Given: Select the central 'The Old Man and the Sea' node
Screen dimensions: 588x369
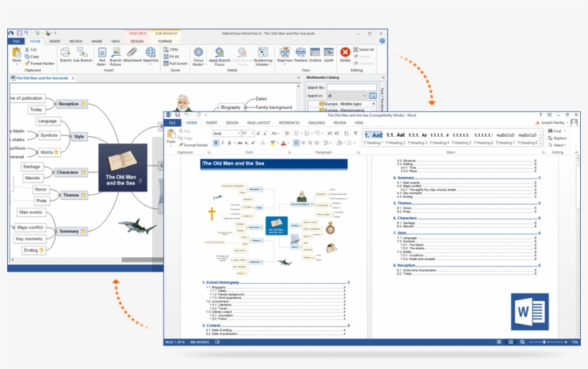Looking at the screenshot, I should click(x=123, y=168).
